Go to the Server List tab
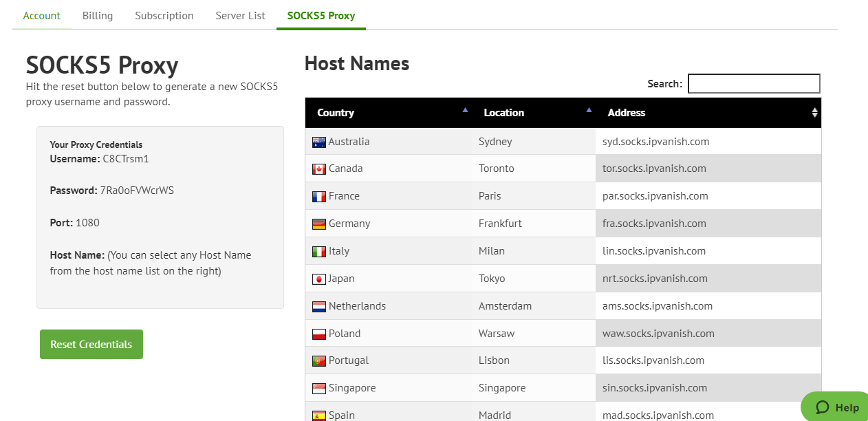The height and width of the screenshot is (421, 868). (x=240, y=15)
